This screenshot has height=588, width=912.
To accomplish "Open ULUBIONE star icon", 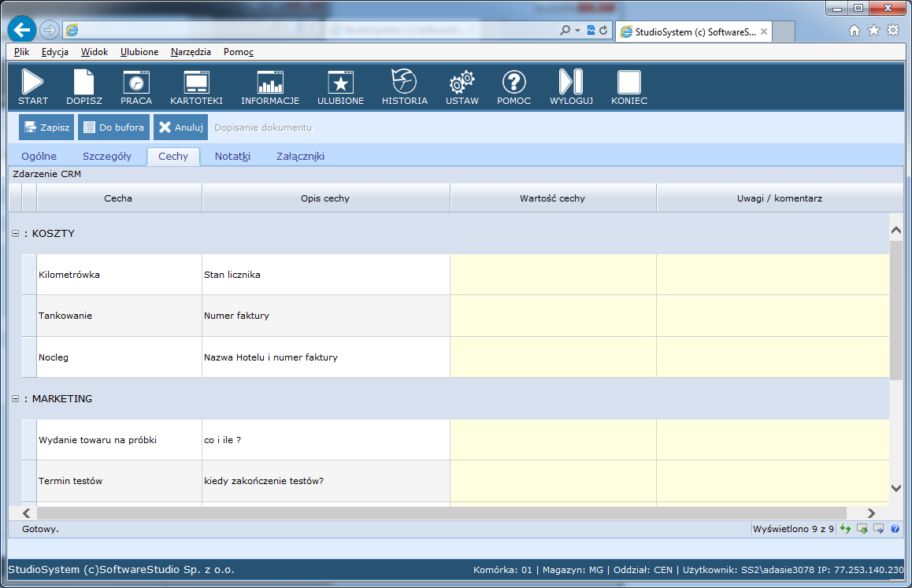I will (x=341, y=82).
